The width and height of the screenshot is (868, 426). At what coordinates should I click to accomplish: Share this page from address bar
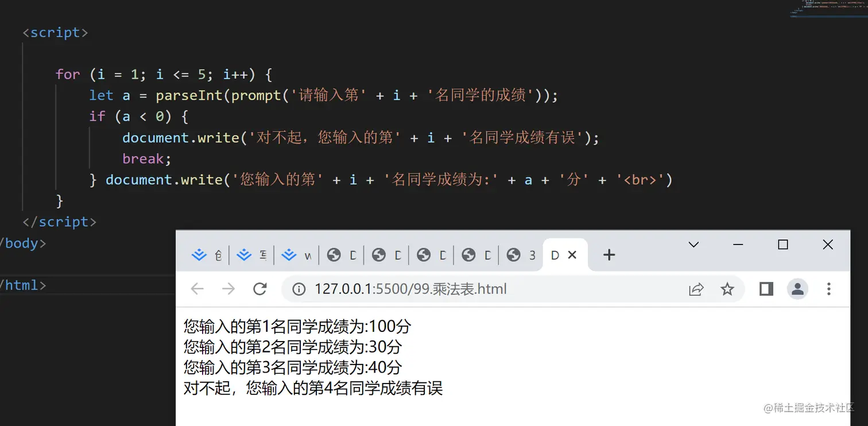pyautogui.click(x=696, y=289)
